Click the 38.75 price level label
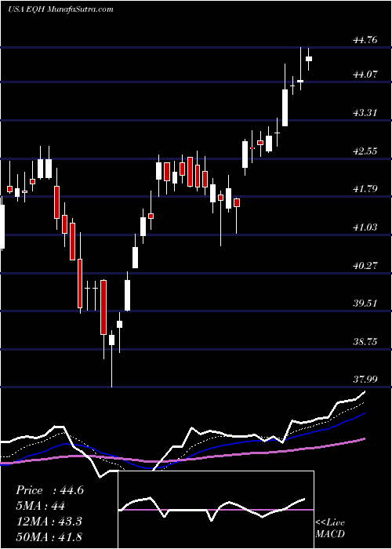392x549 pixels. [x=365, y=342]
